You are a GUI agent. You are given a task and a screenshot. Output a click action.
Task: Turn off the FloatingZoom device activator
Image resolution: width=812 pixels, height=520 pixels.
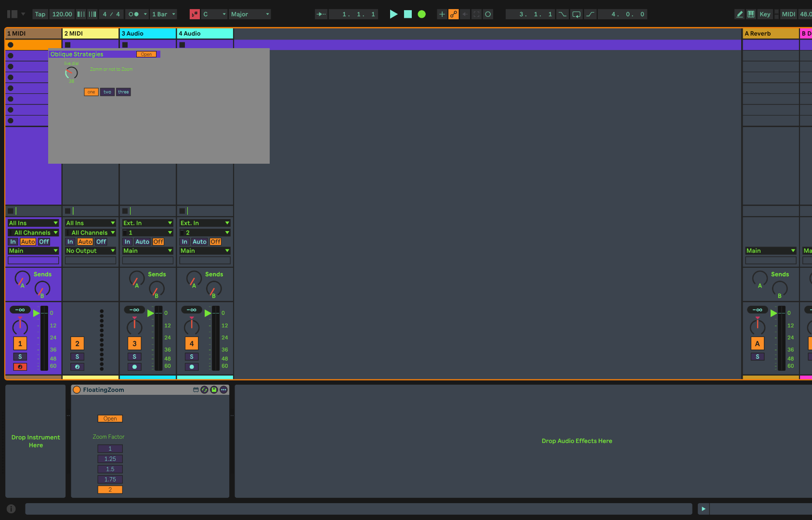77,390
